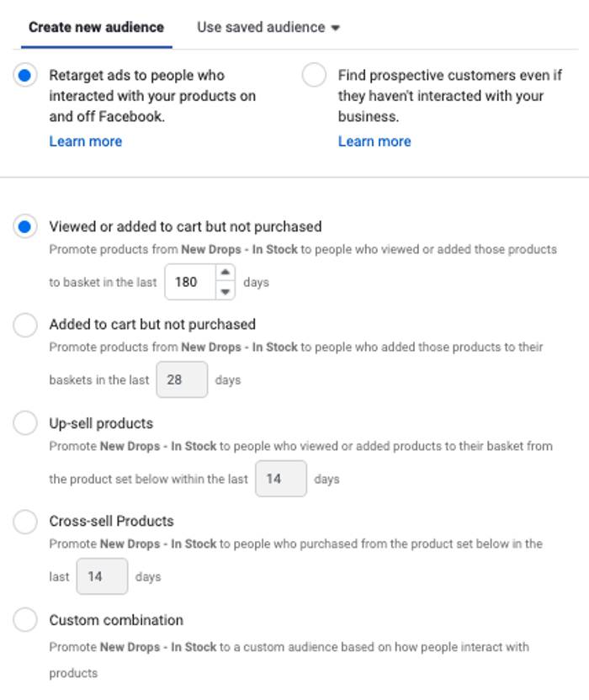Choose the Up-sell products option
589x700 pixels.
pyautogui.click(x=25, y=423)
